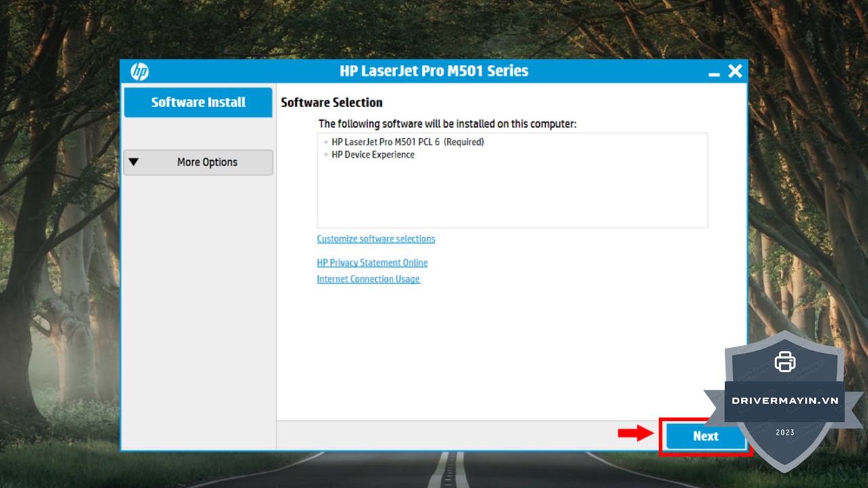Screen dimensions: 868x488
Task: Click the Software Selection heading
Action: (x=332, y=102)
